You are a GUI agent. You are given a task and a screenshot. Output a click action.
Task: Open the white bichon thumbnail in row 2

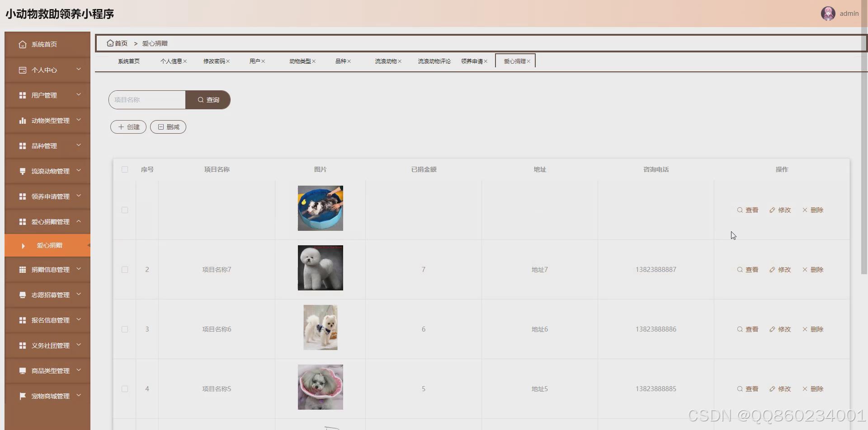point(320,268)
